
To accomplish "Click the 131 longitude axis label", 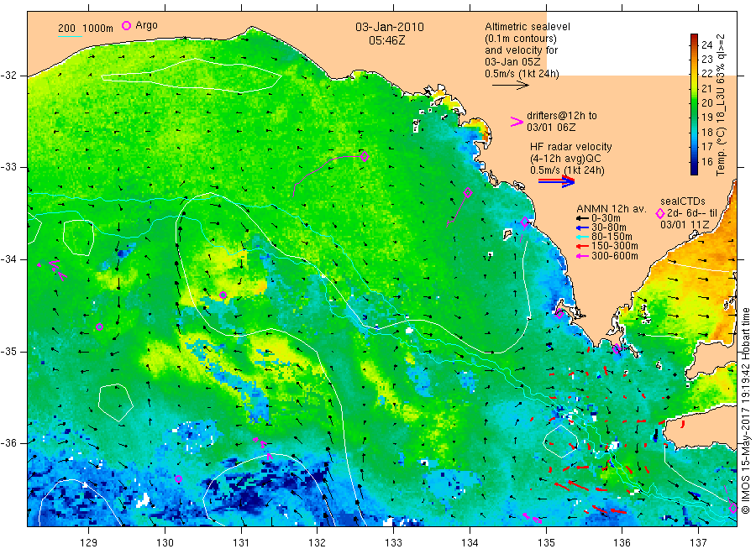I will (x=241, y=543).
